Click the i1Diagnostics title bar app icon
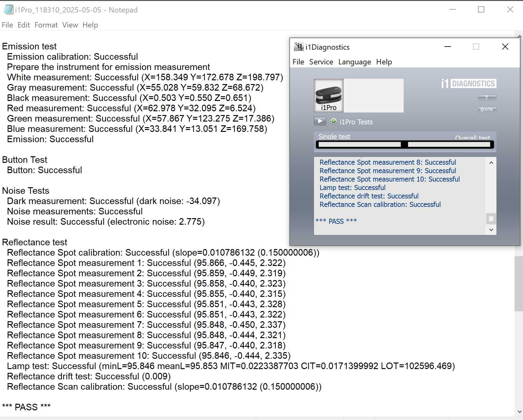The height and width of the screenshot is (420, 523). [299, 47]
